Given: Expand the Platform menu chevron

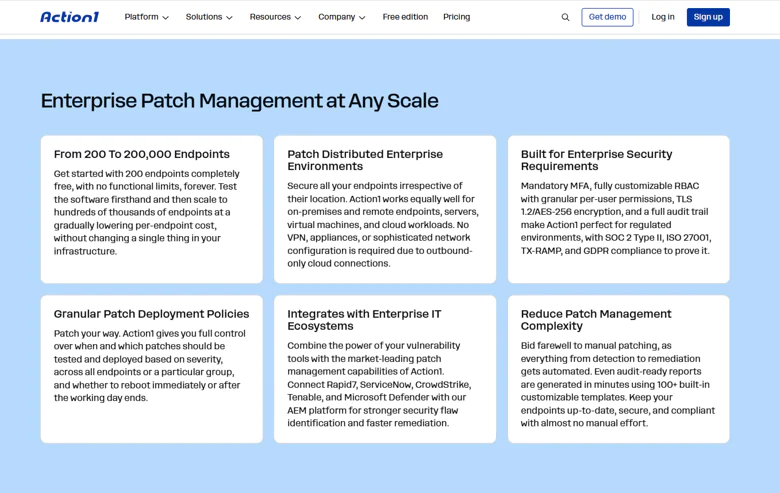Looking at the screenshot, I should coord(166,17).
